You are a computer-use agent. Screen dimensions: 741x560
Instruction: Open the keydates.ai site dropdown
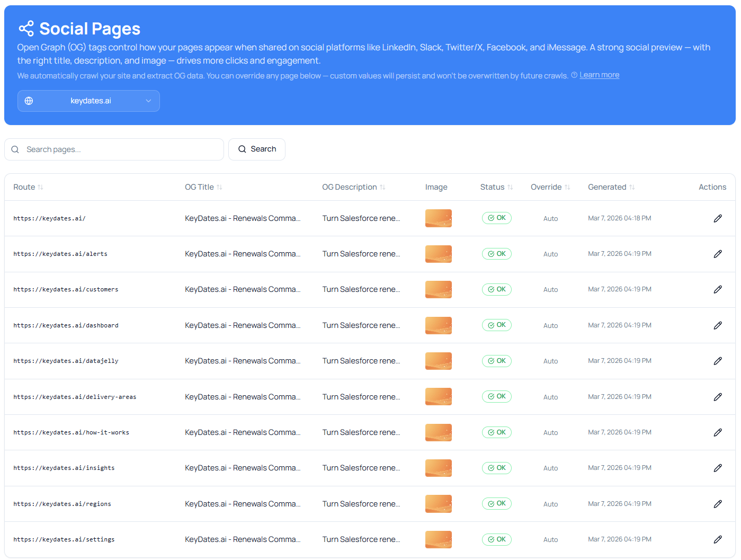click(88, 101)
